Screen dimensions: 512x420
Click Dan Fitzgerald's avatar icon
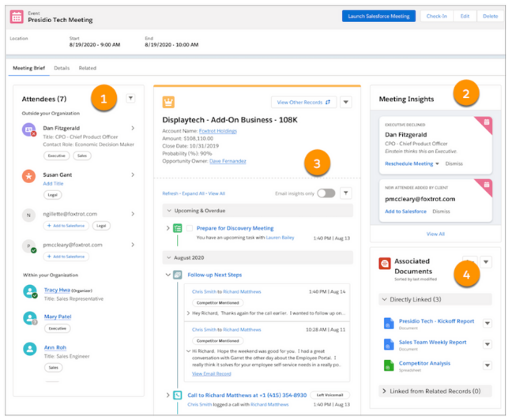[28, 129]
